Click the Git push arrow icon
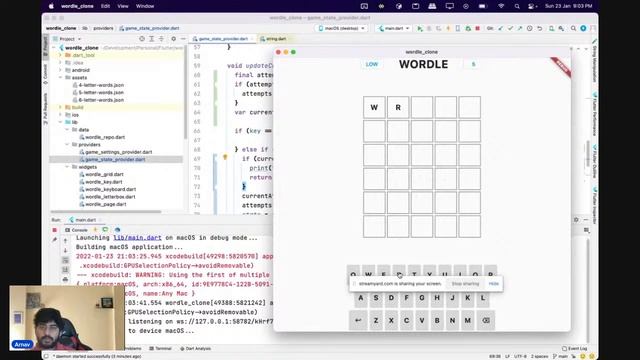The width and height of the screenshot is (640, 360). [520, 29]
